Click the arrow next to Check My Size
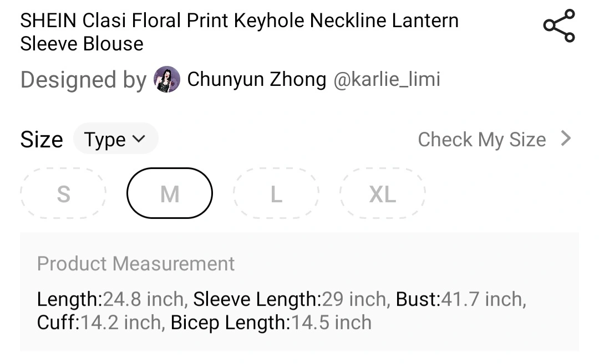 566,138
